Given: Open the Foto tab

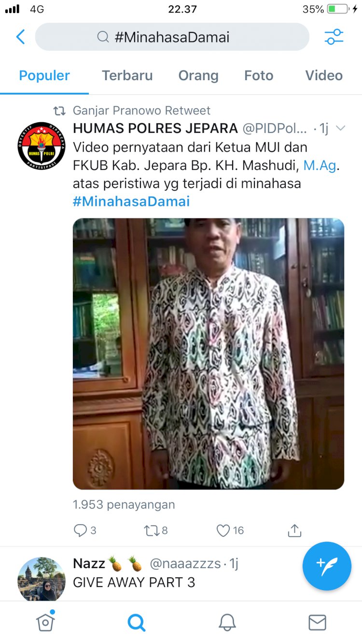Looking at the screenshot, I should 259,75.
